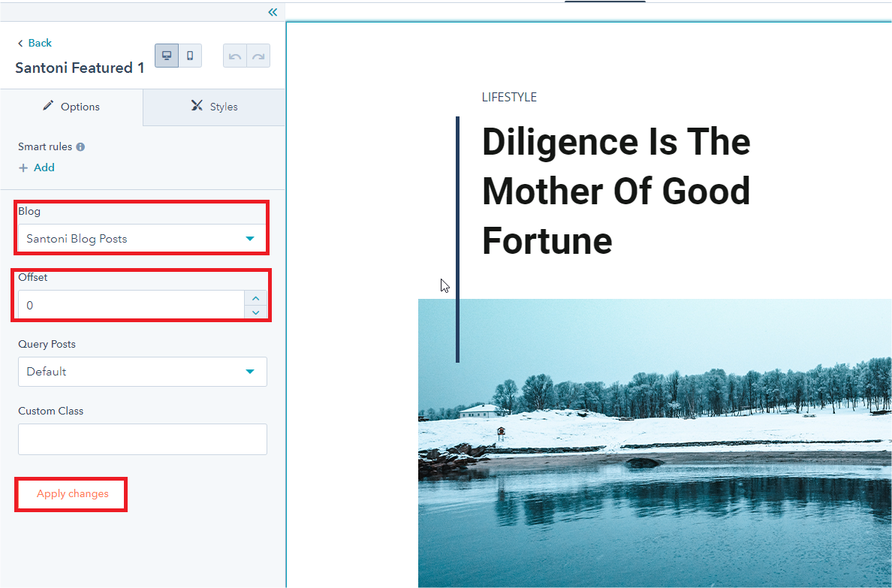
Task: Open the Query Posts dropdown
Action: pyautogui.click(x=142, y=372)
